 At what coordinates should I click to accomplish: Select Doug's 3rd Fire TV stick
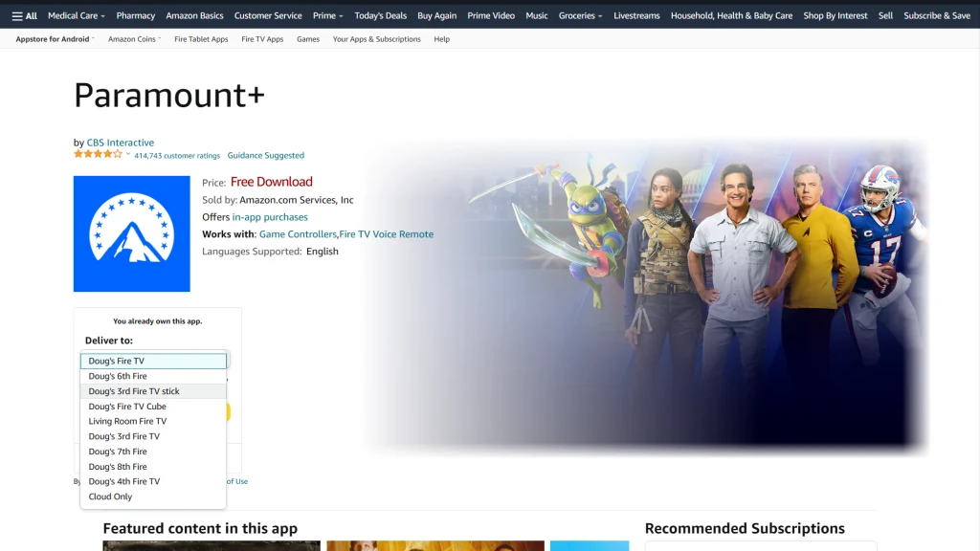(x=134, y=391)
